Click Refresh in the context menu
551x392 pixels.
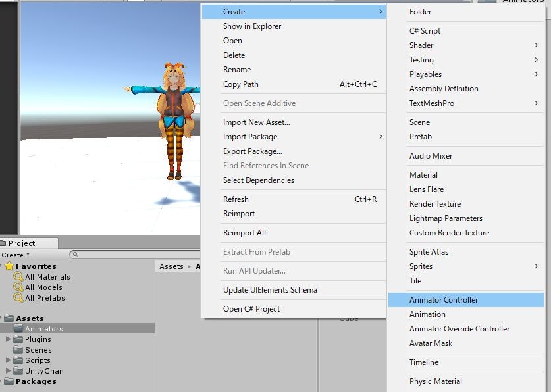(x=294, y=199)
